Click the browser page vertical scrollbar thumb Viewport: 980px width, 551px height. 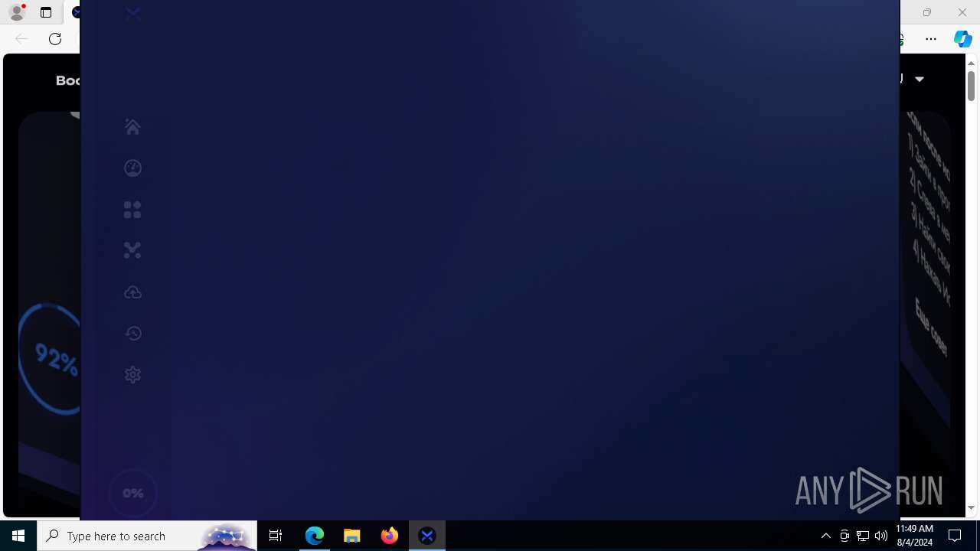pos(971,86)
